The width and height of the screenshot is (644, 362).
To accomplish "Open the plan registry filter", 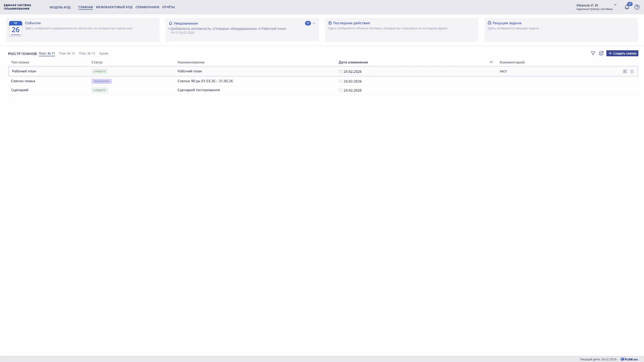I will [593, 53].
